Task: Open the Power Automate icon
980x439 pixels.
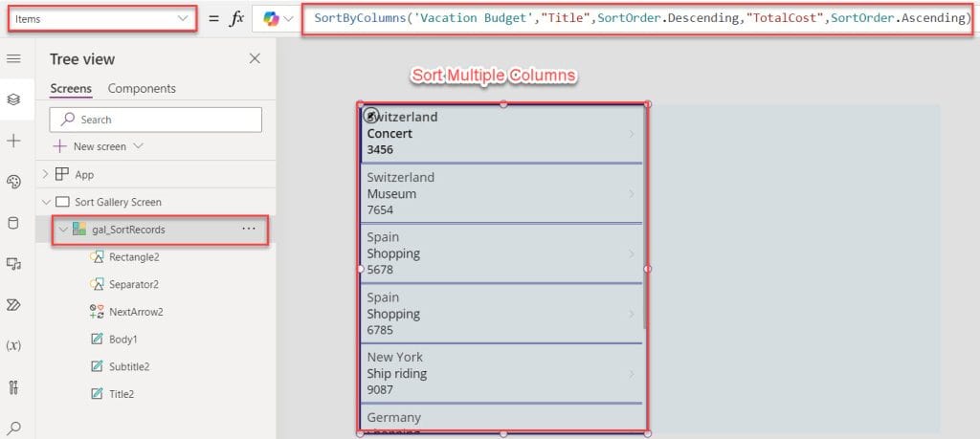Action: click(13, 305)
